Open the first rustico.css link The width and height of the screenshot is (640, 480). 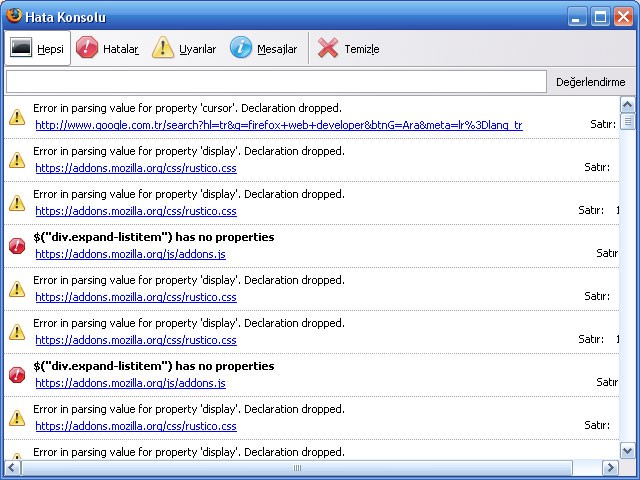tap(135, 168)
